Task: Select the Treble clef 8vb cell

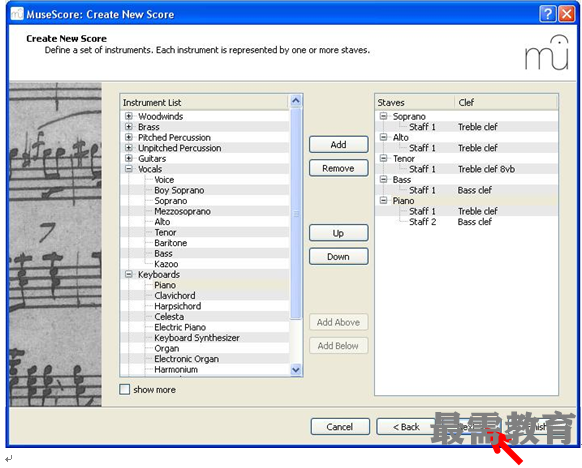Action: (486, 169)
